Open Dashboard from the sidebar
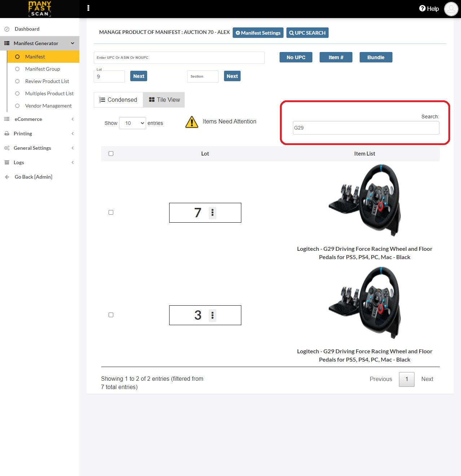461x476 pixels. [x=27, y=29]
